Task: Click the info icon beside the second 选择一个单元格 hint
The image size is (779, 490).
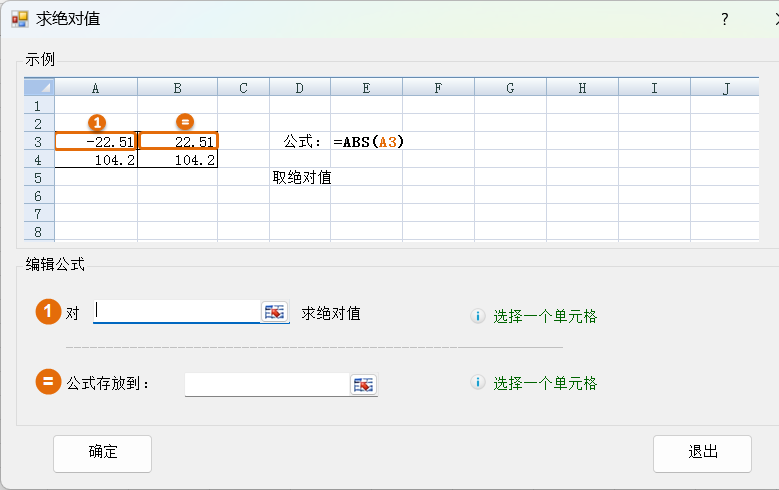Action: (478, 383)
